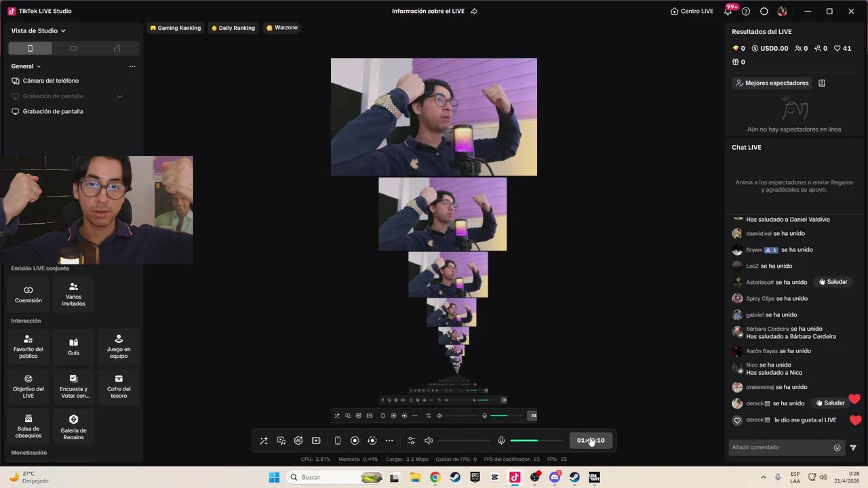868x488 pixels.
Task: Open more options ellipsis in bottom toolbar
Action: click(389, 441)
